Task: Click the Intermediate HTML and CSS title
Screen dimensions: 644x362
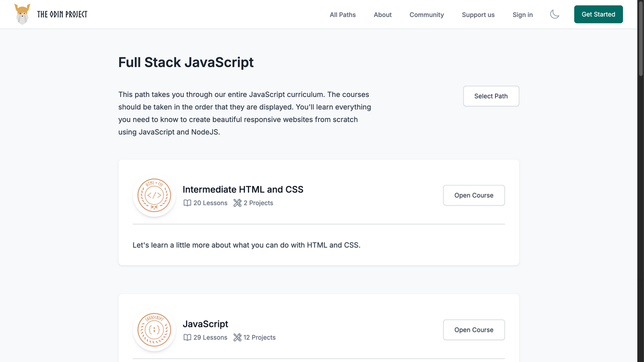Action: (243, 190)
